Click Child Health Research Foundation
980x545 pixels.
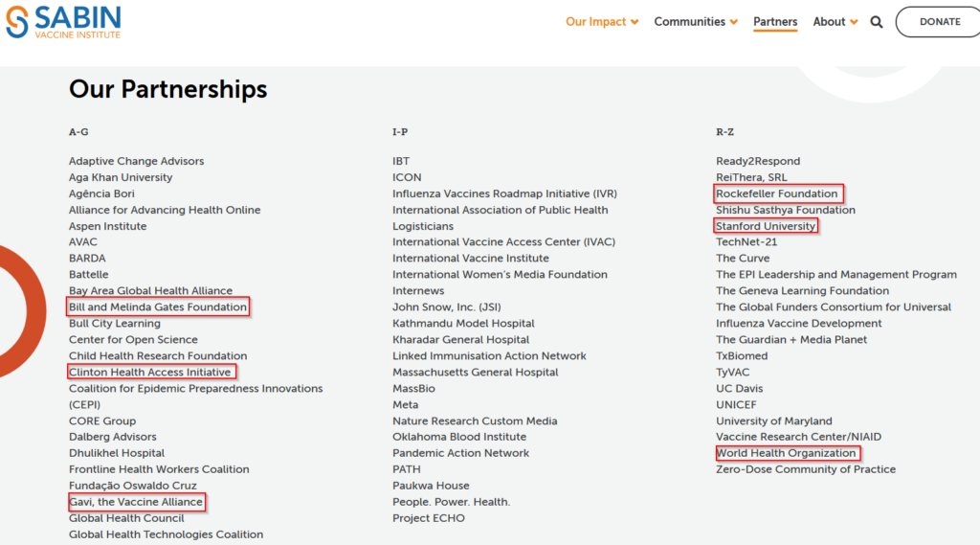(158, 355)
